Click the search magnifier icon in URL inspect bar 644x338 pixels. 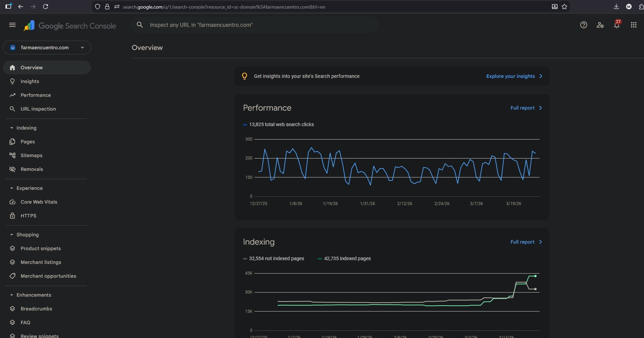[140, 25]
